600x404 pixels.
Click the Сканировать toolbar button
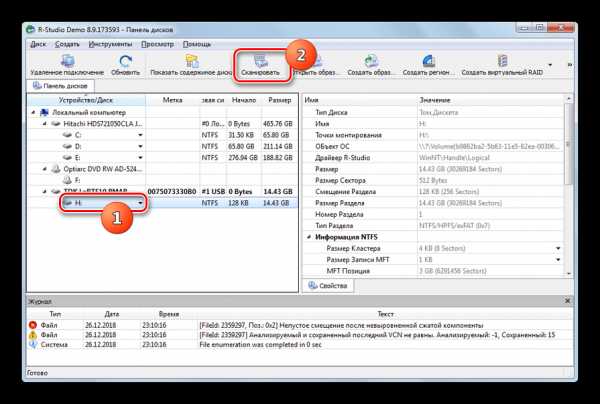[x=261, y=65]
